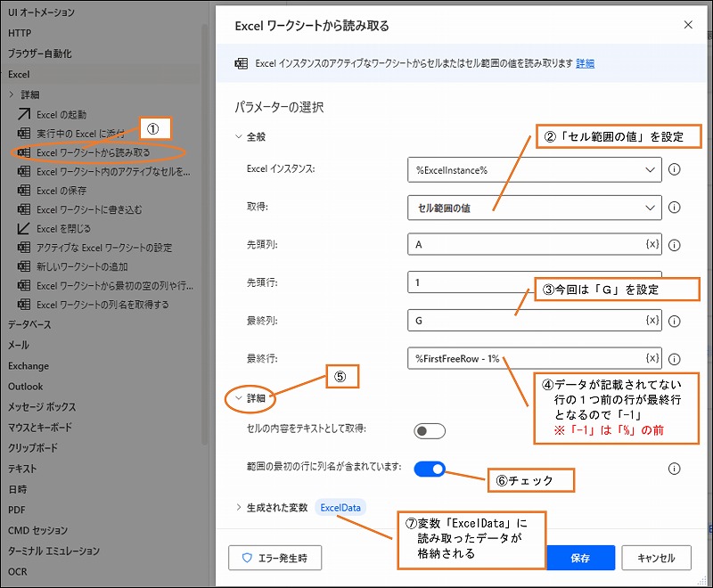Click the Excel icon in dialog description banner
This screenshot has width=713, height=588.
coord(241,63)
